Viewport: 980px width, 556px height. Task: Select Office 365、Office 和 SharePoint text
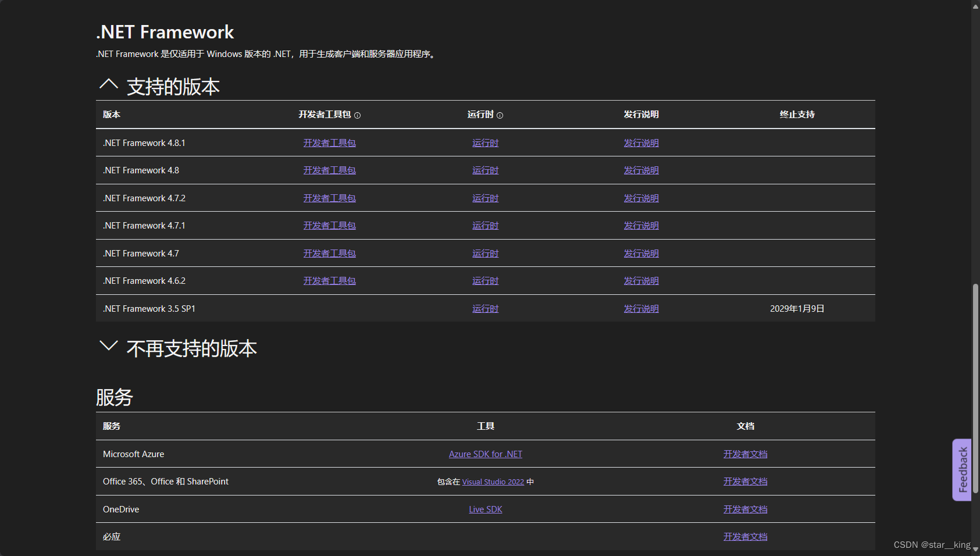166,482
